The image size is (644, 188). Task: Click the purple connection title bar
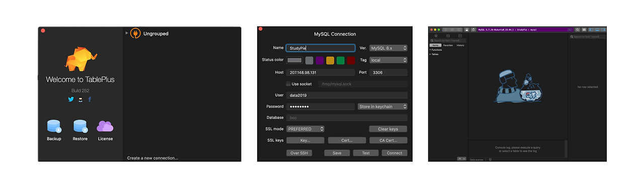tap(525, 30)
